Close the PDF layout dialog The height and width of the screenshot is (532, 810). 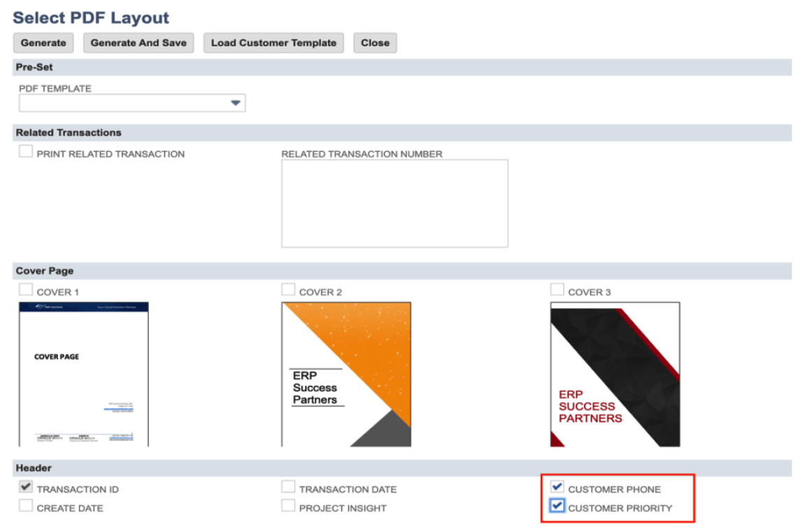375,43
